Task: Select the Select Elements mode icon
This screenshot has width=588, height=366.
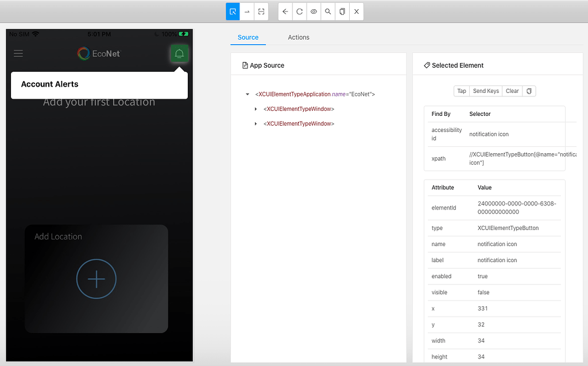Action: [x=233, y=11]
